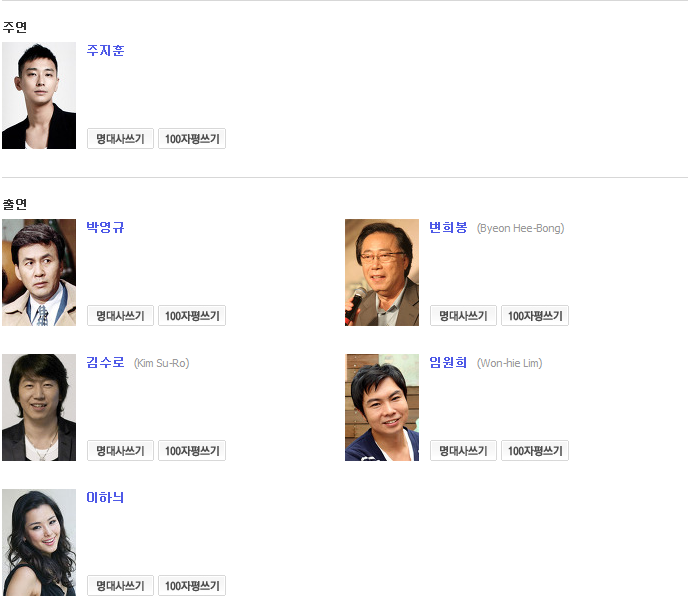Open the 박영규 name link
Viewport: 690px width, 615px height.
point(105,227)
